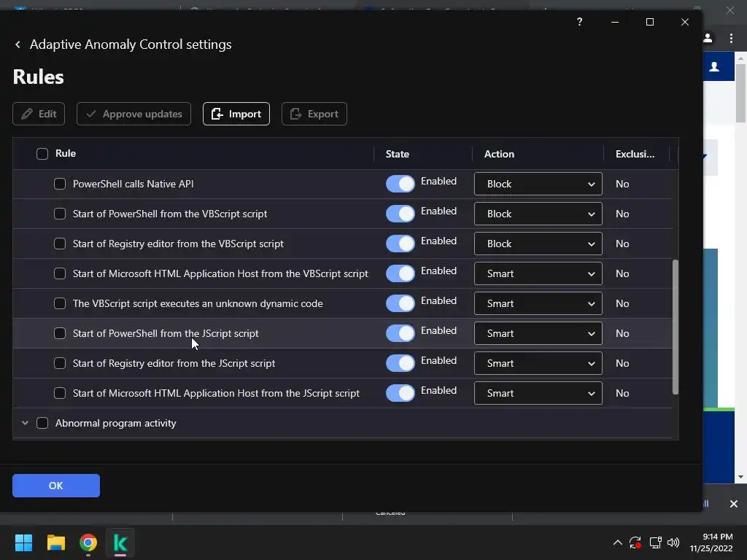Open File Explorer from the taskbar
747x560 pixels.
pyautogui.click(x=55, y=542)
